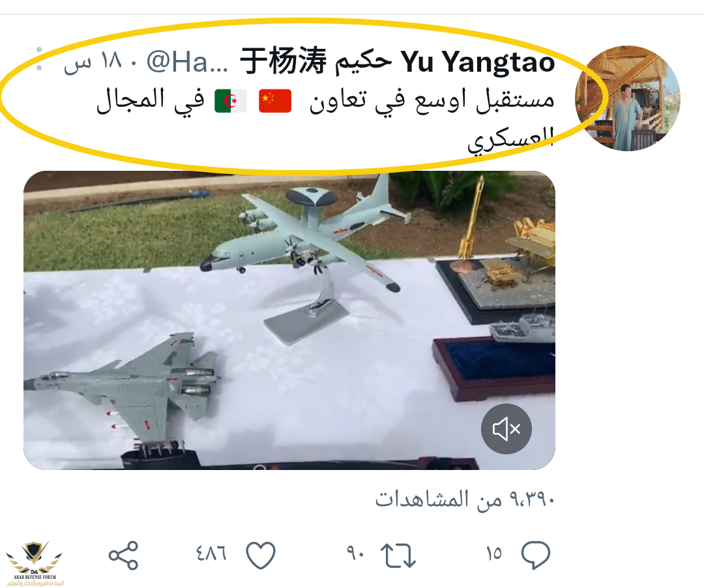Open the tweet's three-dot more menu
Viewport: 704px width, 588px height.
click(39, 59)
